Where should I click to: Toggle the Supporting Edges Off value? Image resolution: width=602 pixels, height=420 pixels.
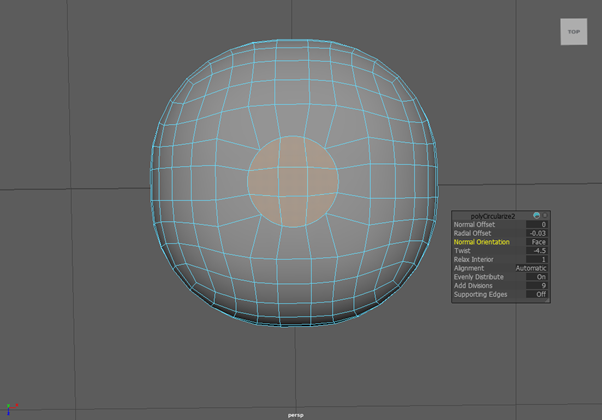pos(538,294)
